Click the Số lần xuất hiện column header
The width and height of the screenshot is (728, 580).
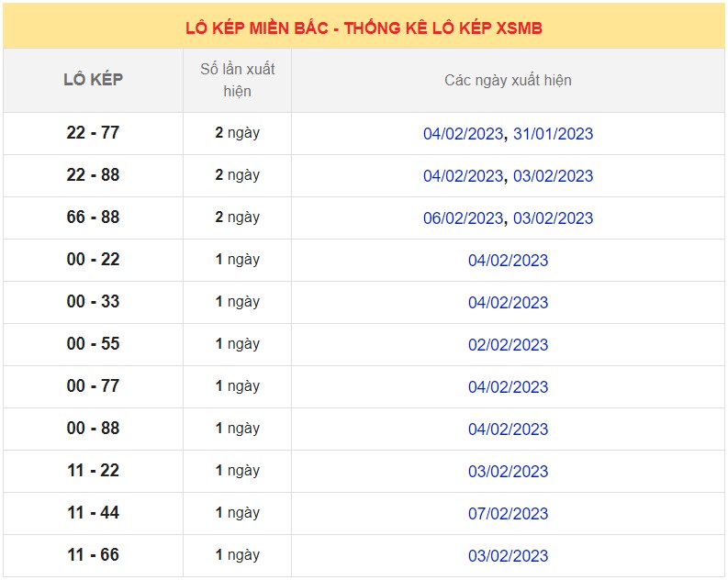point(237,80)
